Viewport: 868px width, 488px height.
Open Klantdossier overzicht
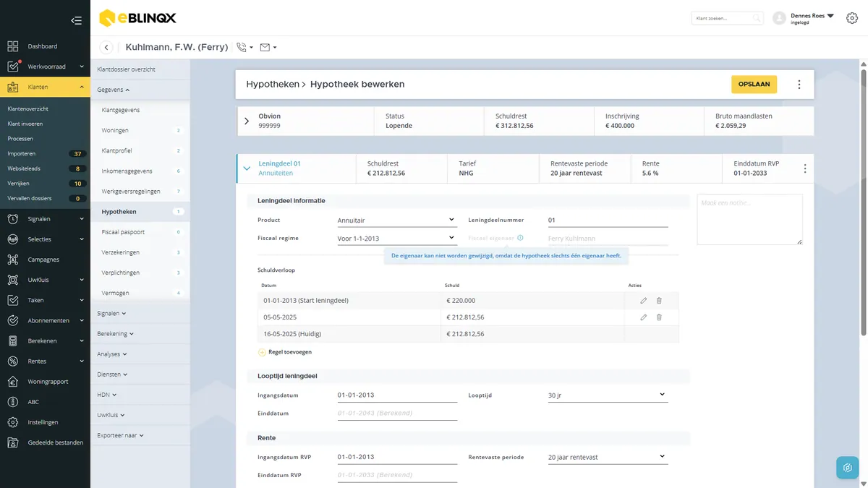[127, 69]
